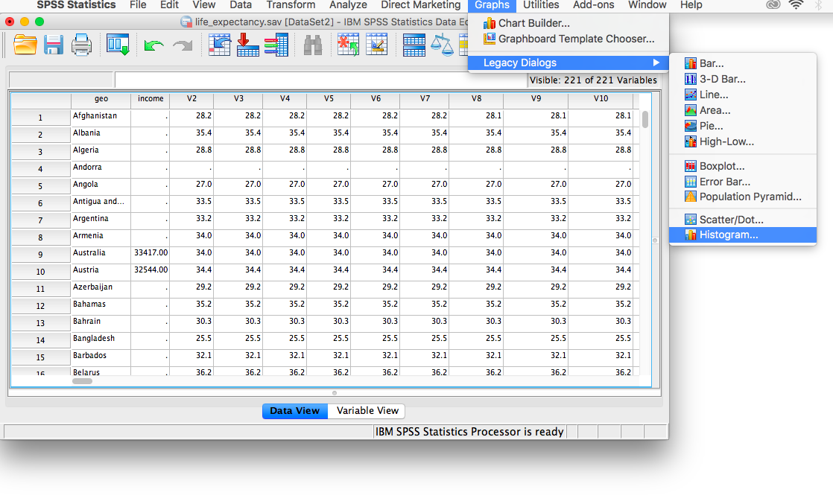833x504 pixels.
Task: Open the Transform menu
Action: click(x=291, y=5)
